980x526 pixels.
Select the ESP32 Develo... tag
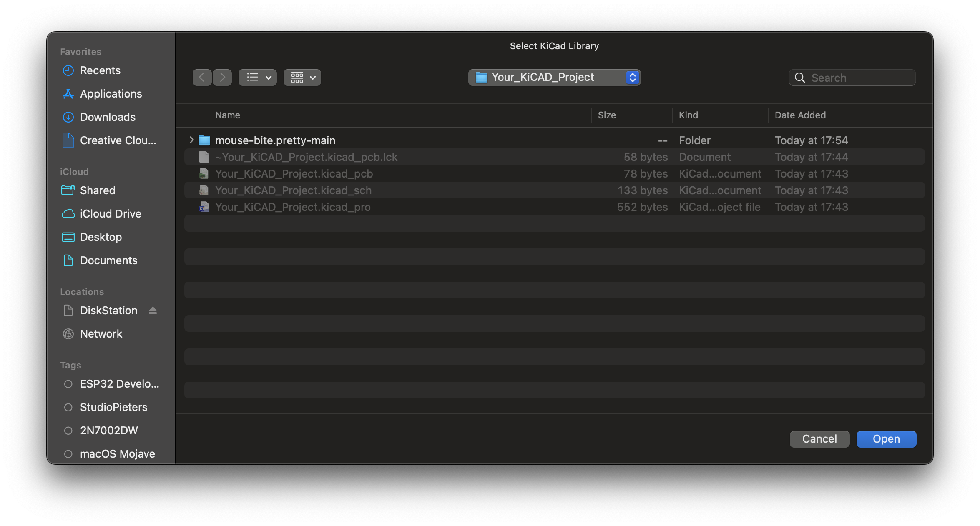coord(119,384)
